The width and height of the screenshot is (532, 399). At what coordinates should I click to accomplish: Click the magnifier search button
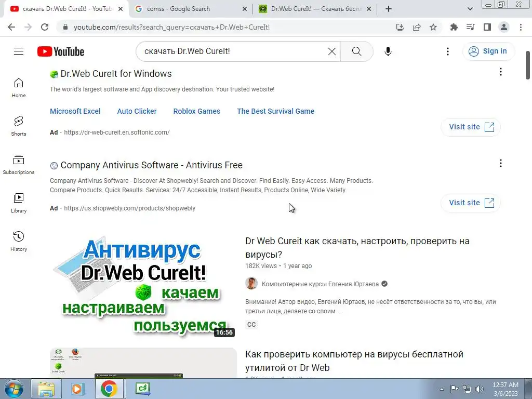356,51
